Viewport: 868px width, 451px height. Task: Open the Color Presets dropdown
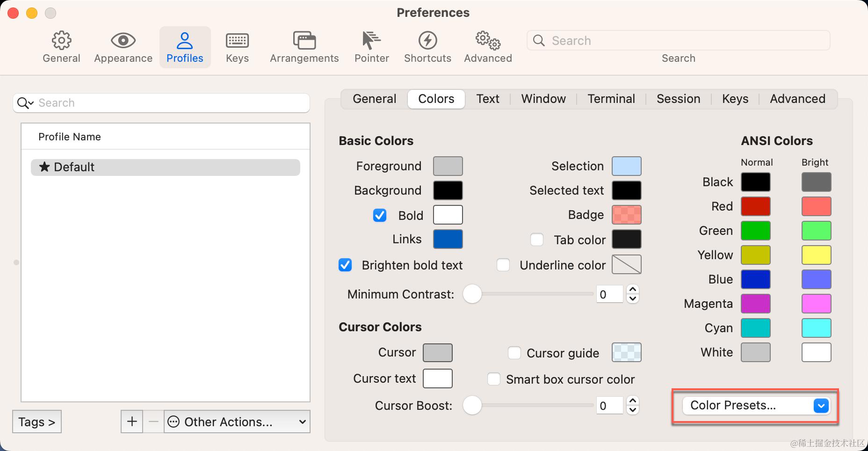click(x=756, y=406)
